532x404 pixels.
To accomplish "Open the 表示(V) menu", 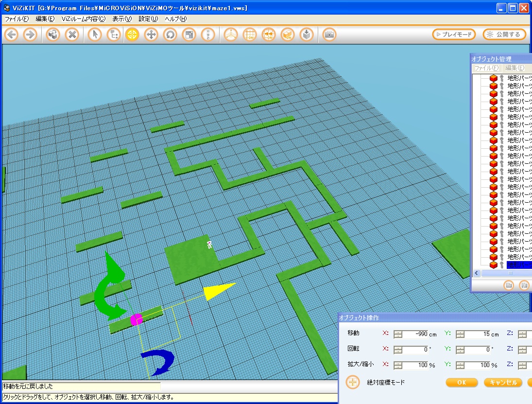I will point(121,19).
